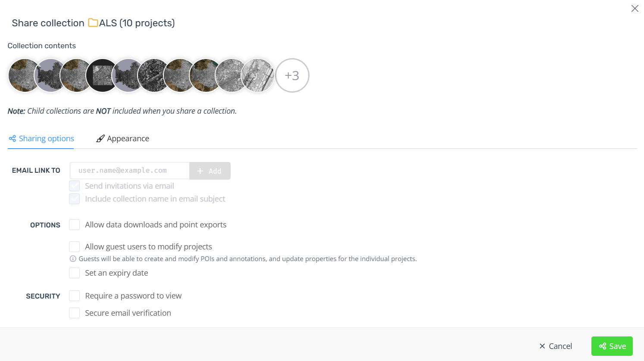The width and height of the screenshot is (644, 361).
Task: Close the share collection dialog
Action: (x=635, y=9)
